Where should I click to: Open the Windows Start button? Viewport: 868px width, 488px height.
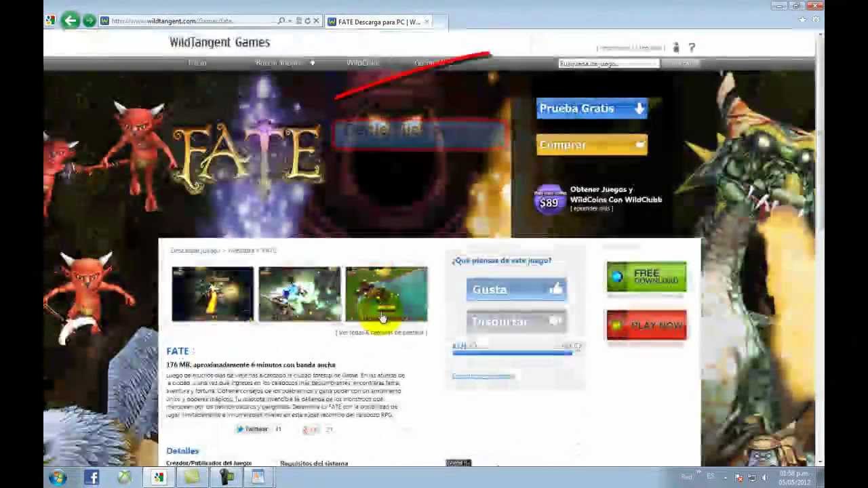58,477
